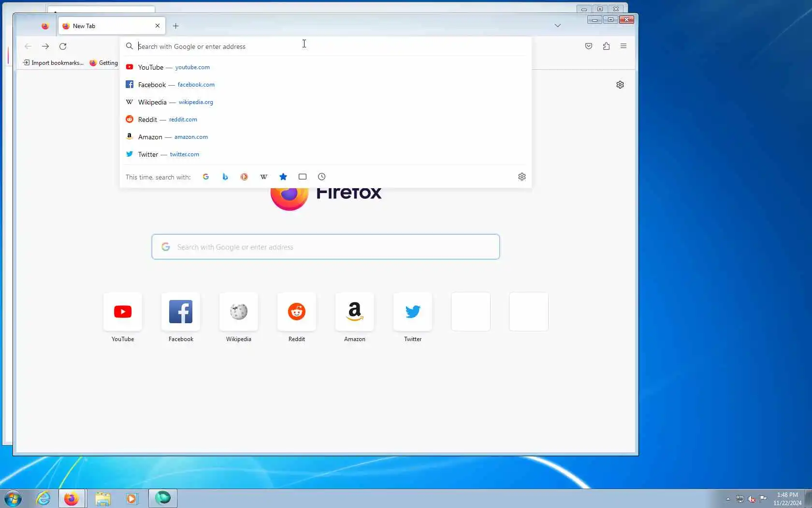Search only in open Tabs icon
The width and height of the screenshot is (812, 508).
coord(303,177)
